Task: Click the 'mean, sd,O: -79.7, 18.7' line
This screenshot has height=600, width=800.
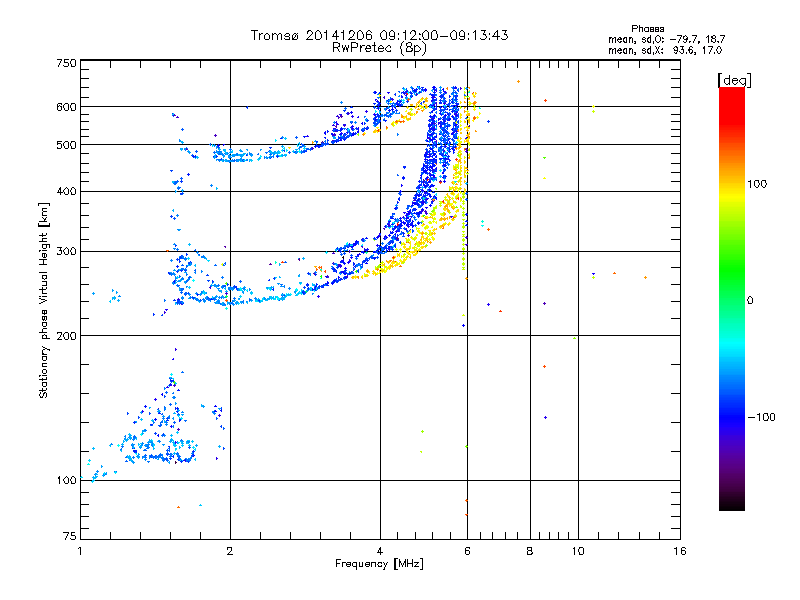Action: [x=666, y=39]
